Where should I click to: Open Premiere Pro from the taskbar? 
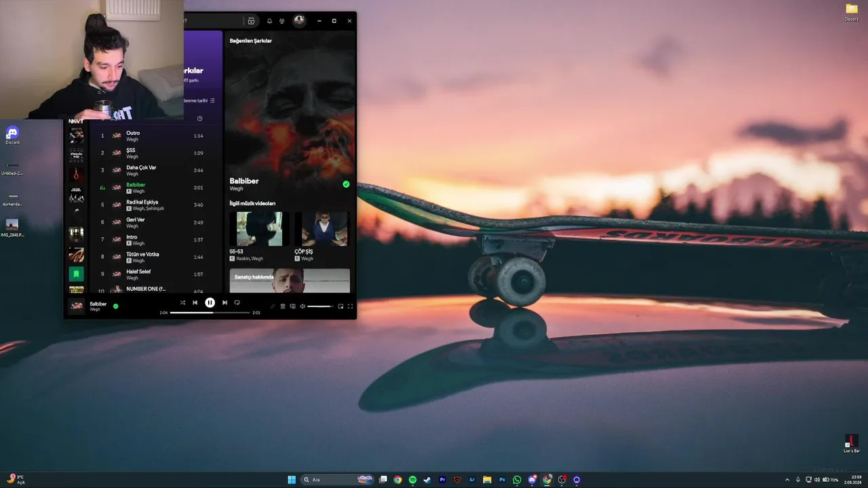tap(443, 480)
